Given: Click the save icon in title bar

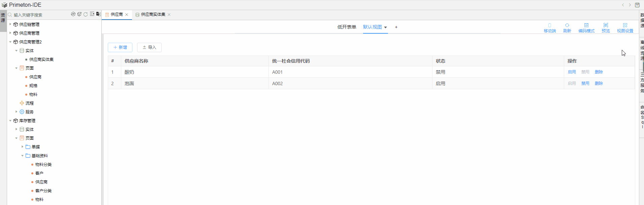Looking at the screenshot, I should click(x=637, y=5).
